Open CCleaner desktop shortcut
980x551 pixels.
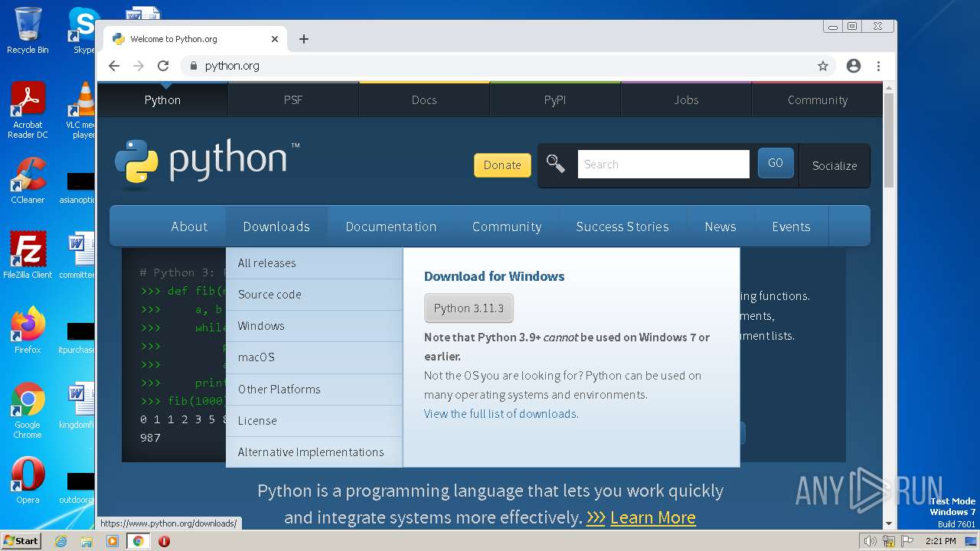pyautogui.click(x=28, y=181)
